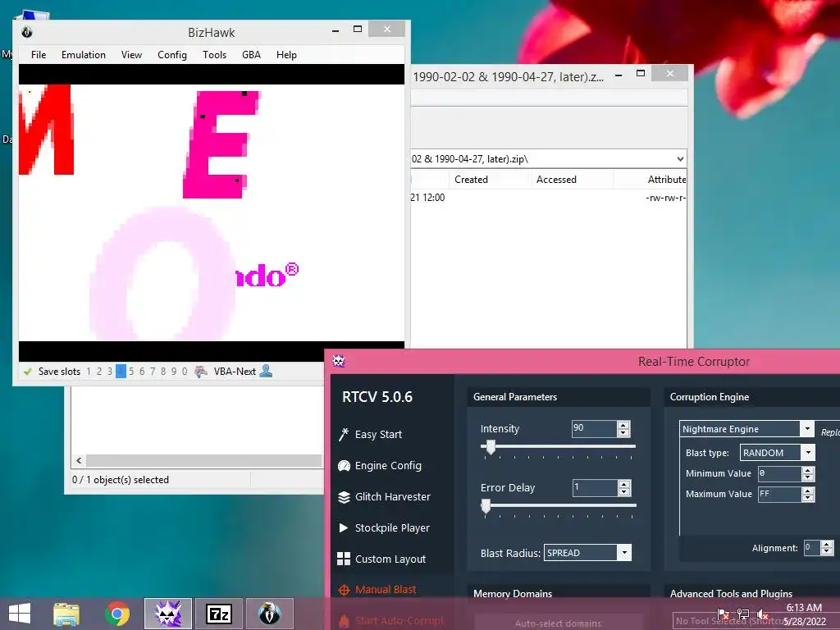840x630 pixels.
Task: Select save slot 8 in BizHawk
Action: click(x=163, y=372)
